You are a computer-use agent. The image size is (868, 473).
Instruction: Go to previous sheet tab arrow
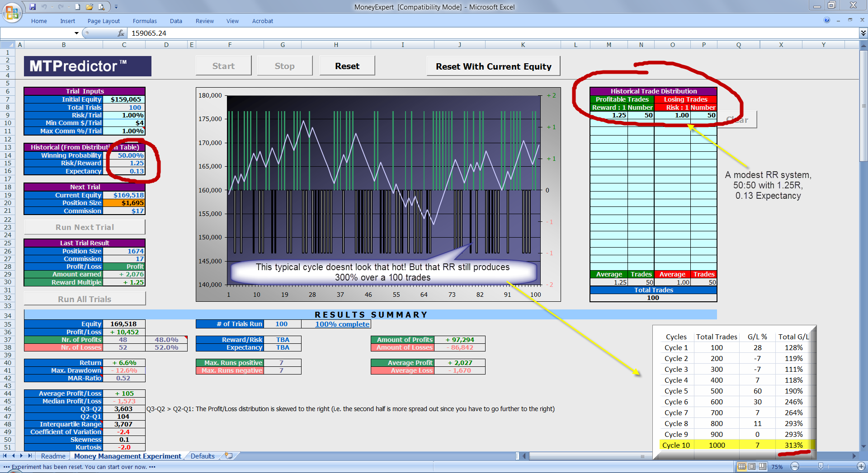coord(14,456)
